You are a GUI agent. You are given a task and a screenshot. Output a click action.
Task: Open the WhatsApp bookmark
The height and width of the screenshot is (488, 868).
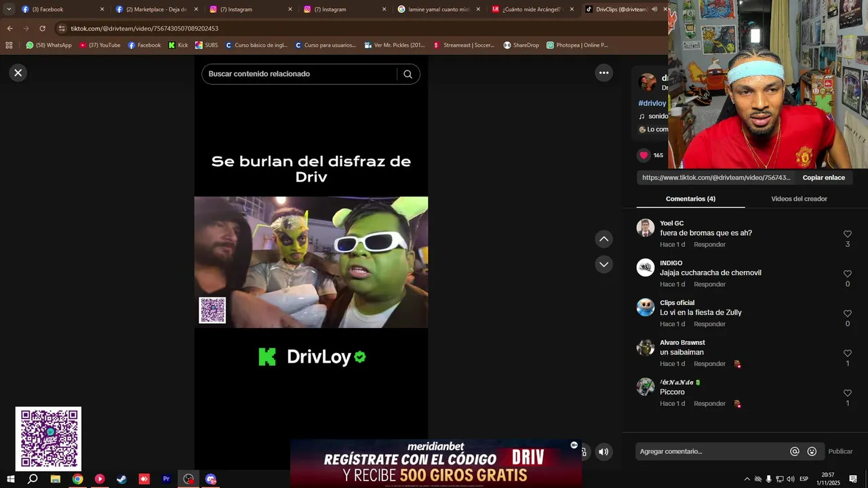tap(49, 45)
